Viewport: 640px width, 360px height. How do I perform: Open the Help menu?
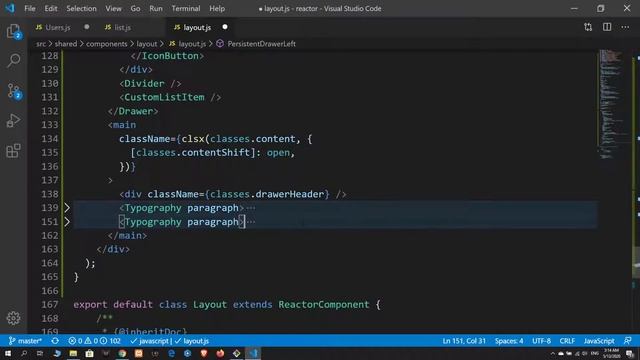point(217,8)
